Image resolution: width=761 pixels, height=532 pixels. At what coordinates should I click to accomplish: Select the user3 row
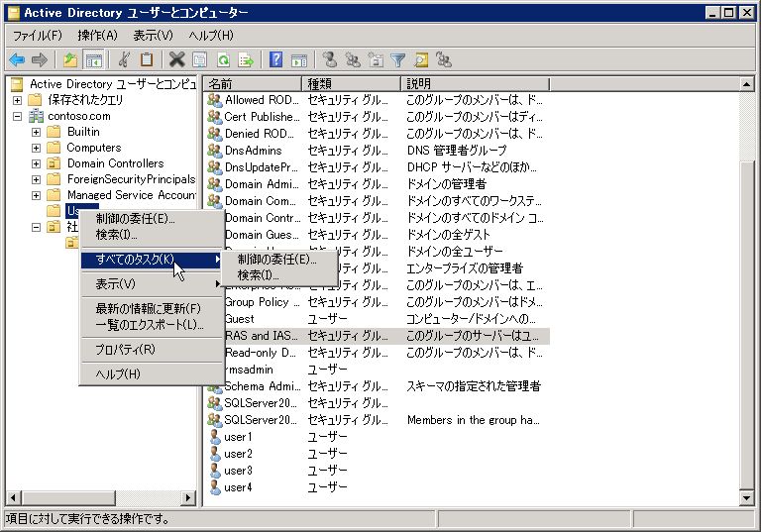(x=379, y=471)
